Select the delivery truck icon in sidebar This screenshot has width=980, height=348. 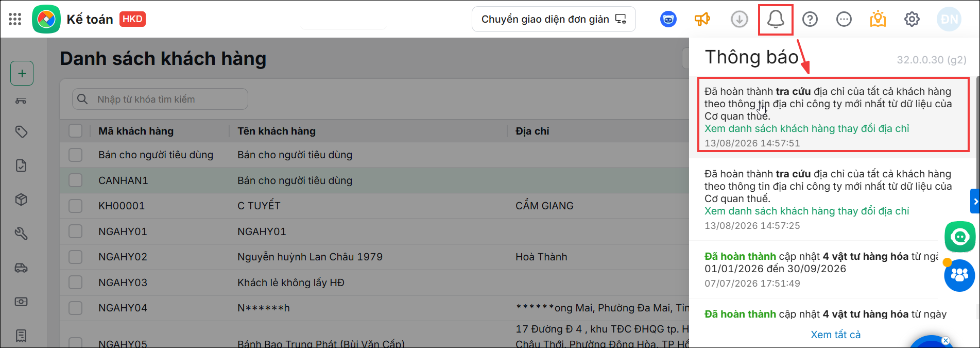pos(21,268)
